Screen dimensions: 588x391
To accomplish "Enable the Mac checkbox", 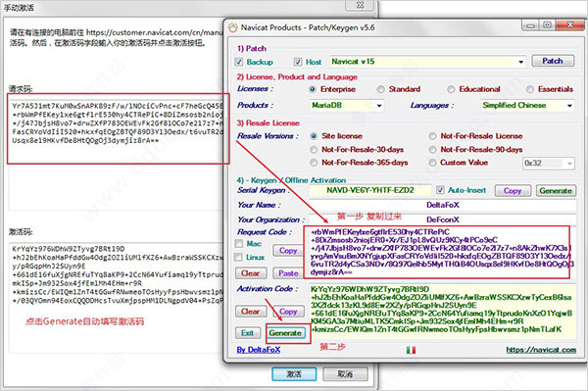I will tap(239, 244).
